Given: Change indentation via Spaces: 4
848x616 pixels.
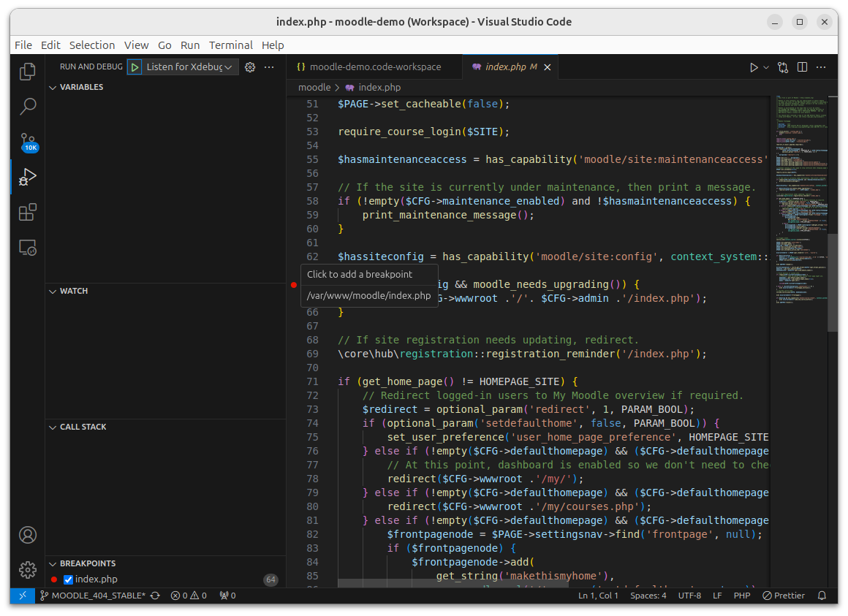Looking at the screenshot, I should 648,596.
